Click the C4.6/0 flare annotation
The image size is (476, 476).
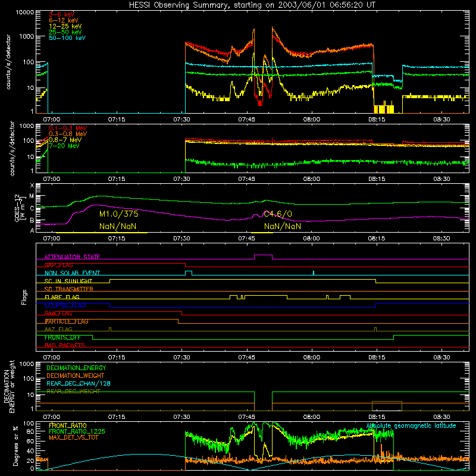(278, 214)
